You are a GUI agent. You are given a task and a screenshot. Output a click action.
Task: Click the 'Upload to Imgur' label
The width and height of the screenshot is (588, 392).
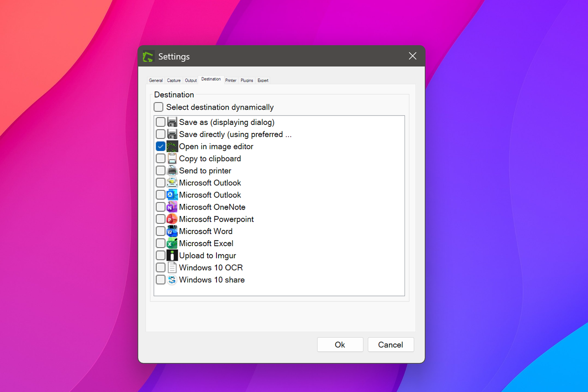(x=208, y=255)
